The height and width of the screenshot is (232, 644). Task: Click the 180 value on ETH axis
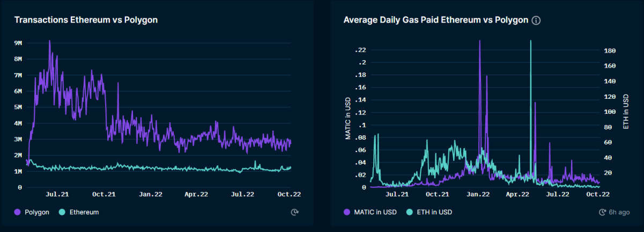[610, 50]
